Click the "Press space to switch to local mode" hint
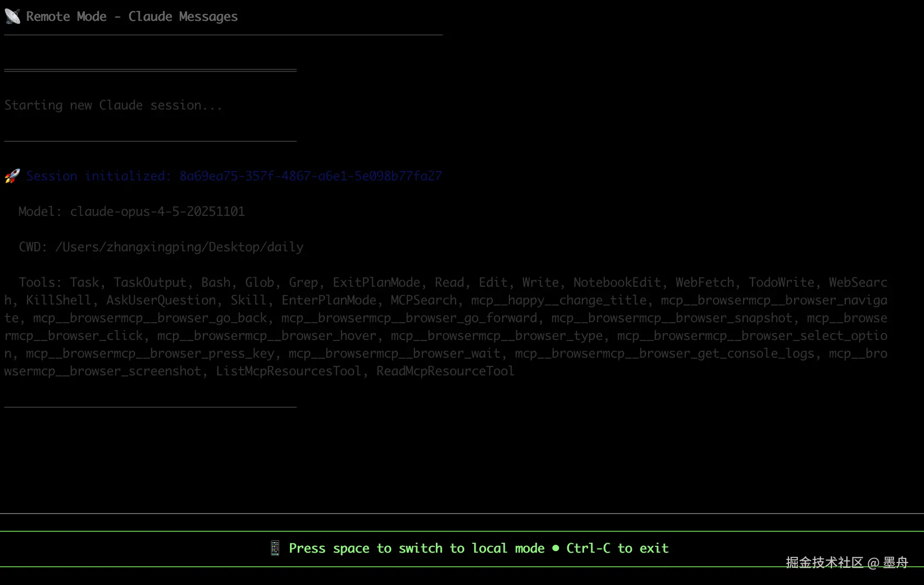Image resolution: width=924 pixels, height=585 pixels. tap(417, 549)
